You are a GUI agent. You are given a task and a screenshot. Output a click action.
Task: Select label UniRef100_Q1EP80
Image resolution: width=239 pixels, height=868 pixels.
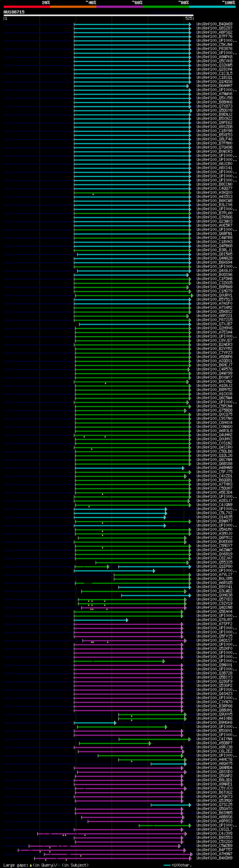(x=214, y=567)
